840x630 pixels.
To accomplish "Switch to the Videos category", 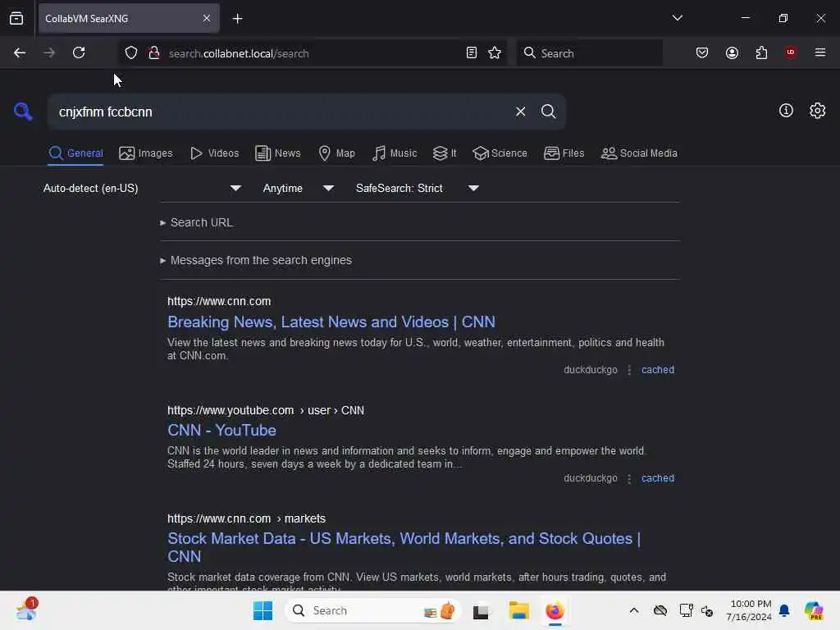I will (x=214, y=153).
